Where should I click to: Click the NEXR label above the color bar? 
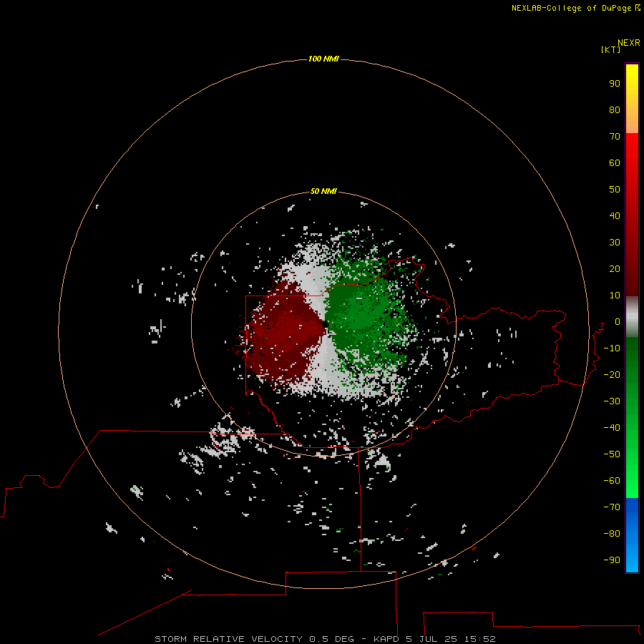[629, 43]
